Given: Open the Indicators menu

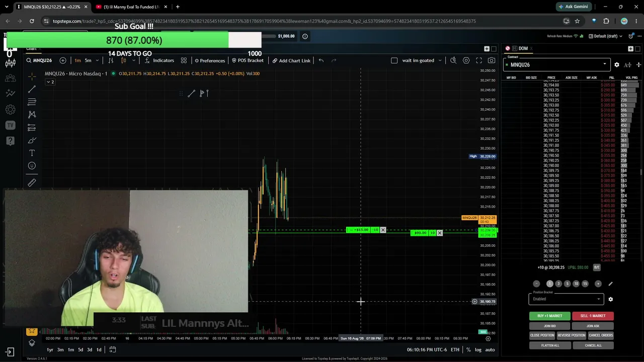Looking at the screenshot, I should pos(159,60).
